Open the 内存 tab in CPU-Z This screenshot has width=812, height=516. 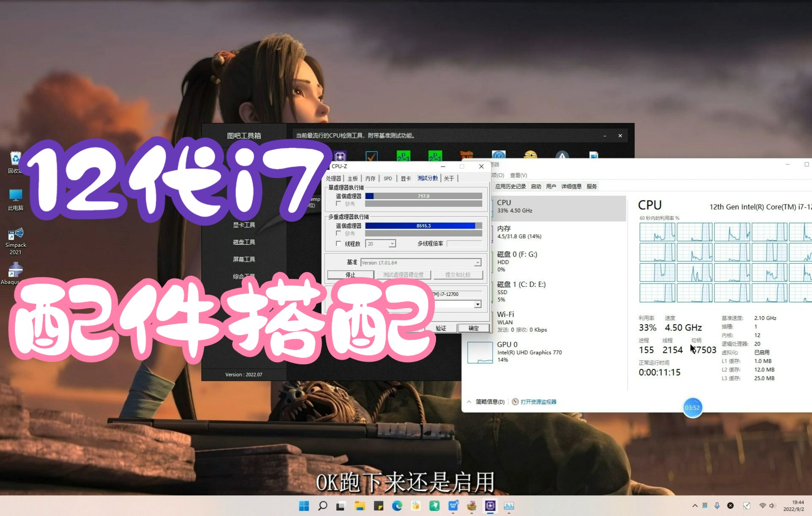[370, 178]
